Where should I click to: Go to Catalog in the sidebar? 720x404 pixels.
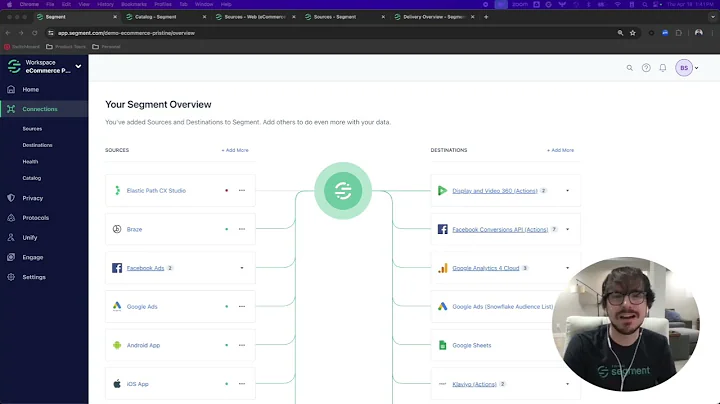click(32, 178)
